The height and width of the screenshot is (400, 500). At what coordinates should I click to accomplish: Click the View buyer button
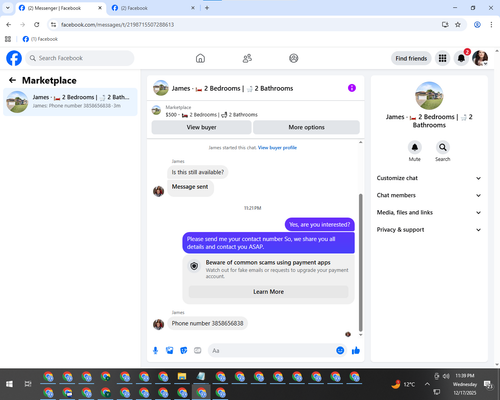(x=201, y=127)
